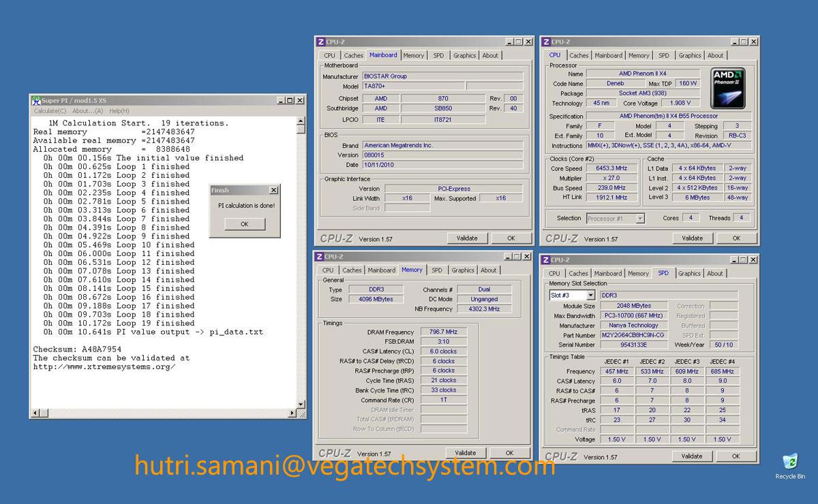
Task: Select About tab in the Memory window
Action: point(489,270)
